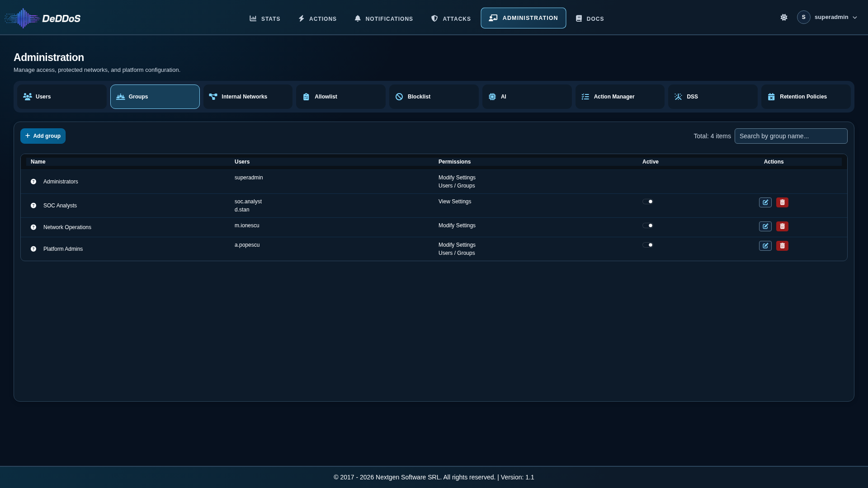Open the Stats menu
This screenshot has width=868, height=488.
point(265,19)
